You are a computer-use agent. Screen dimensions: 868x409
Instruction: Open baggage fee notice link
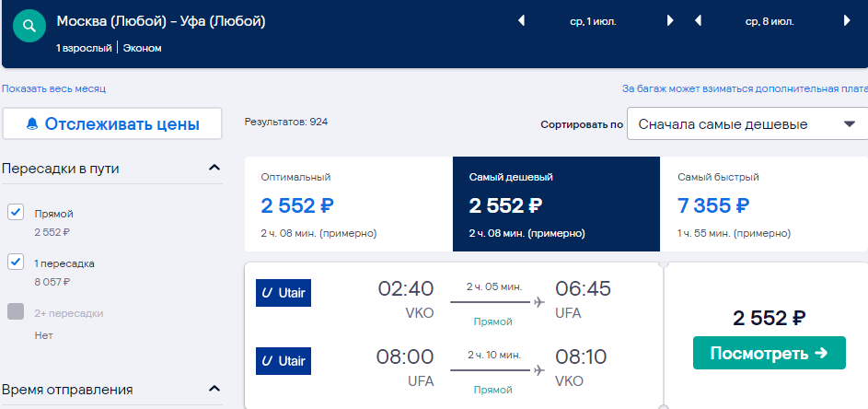[x=745, y=88]
